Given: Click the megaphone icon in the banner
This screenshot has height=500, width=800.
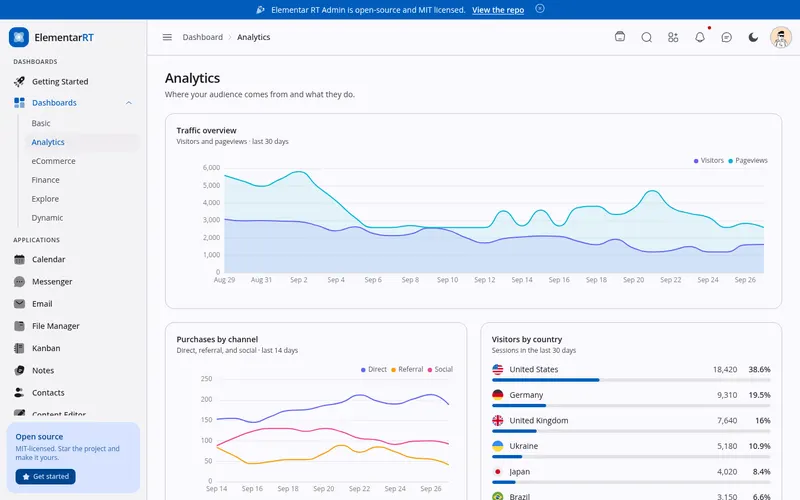Looking at the screenshot, I should point(260,10).
